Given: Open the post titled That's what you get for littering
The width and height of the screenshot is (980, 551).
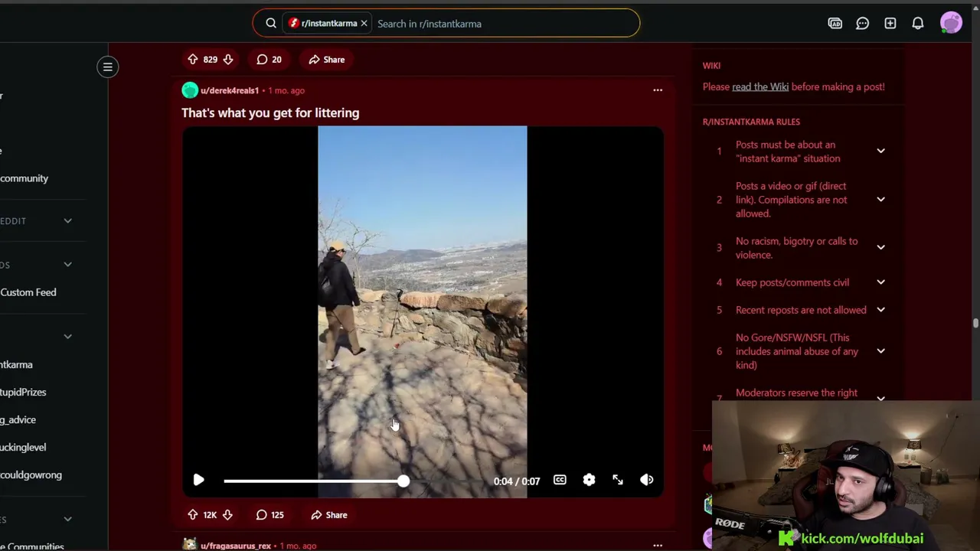Looking at the screenshot, I should (x=270, y=113).
